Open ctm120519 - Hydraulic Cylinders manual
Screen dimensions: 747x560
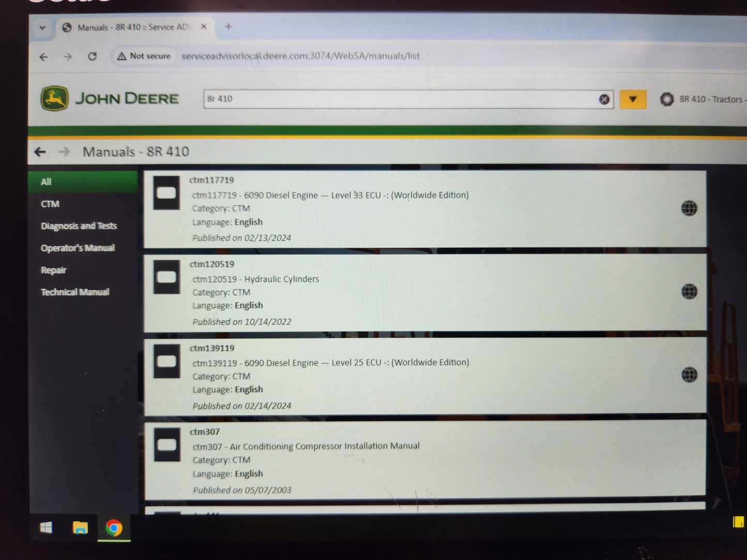256,279
